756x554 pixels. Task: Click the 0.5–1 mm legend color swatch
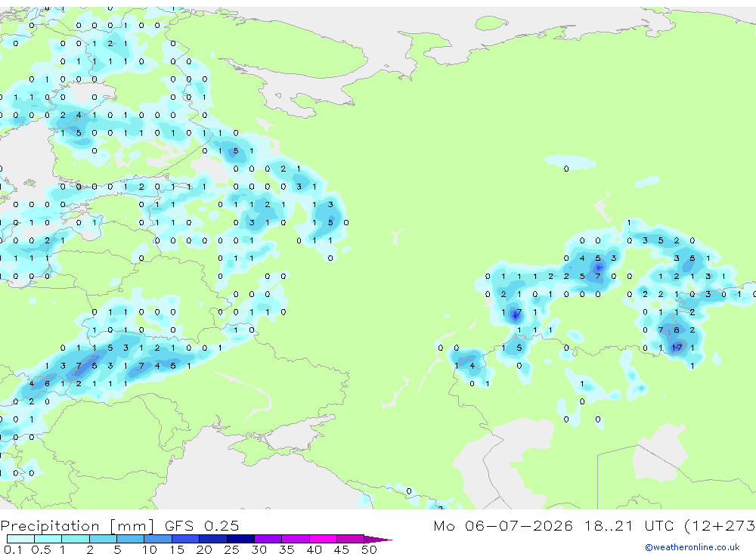click(48, 539)
